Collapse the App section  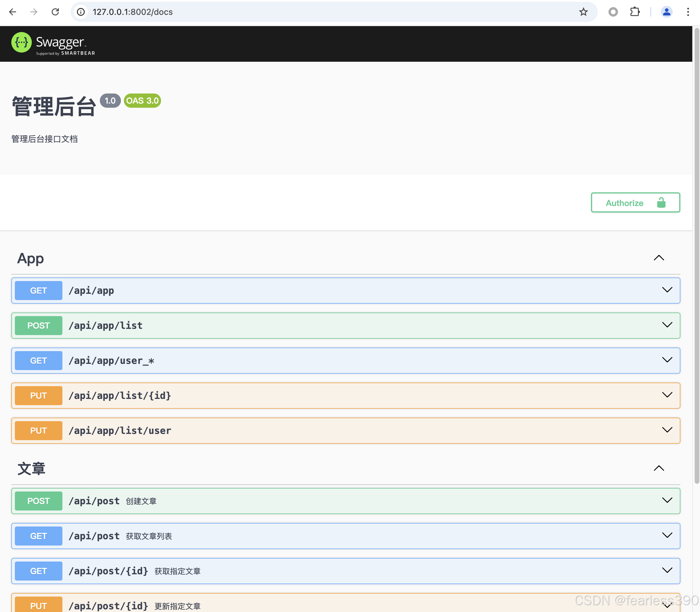tap(659, 258)
